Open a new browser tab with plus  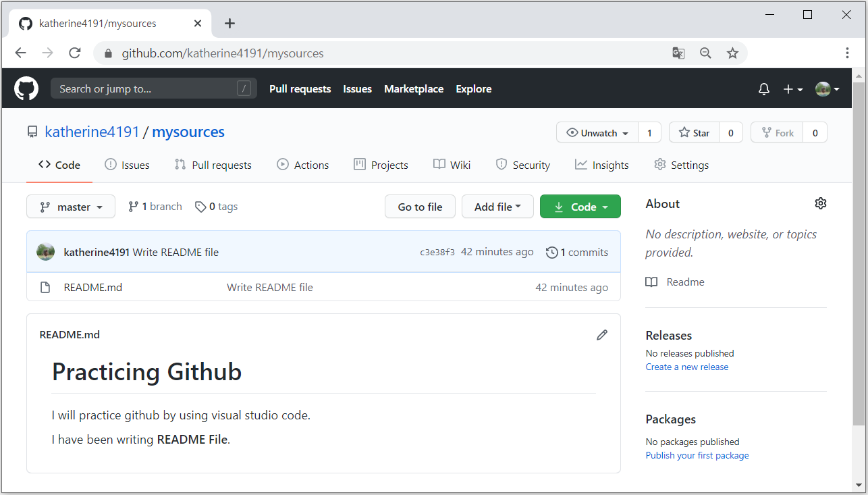coord(229,23)
